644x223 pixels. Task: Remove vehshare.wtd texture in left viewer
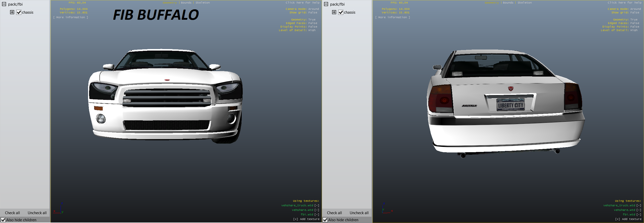[x=317, y=210]
